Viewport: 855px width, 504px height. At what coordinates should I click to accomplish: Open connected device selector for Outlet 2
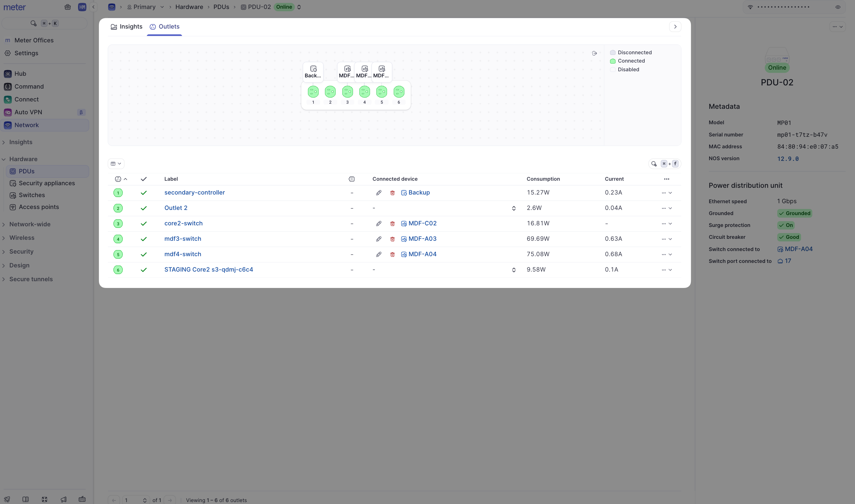[x=513, y=208]
